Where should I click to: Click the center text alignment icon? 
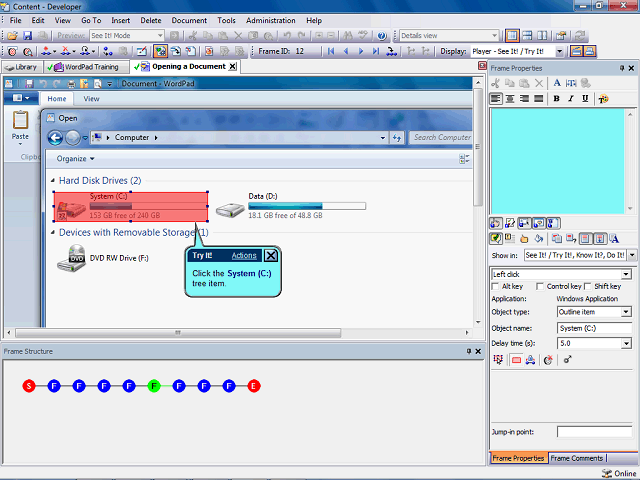click(x=510, y=98)
